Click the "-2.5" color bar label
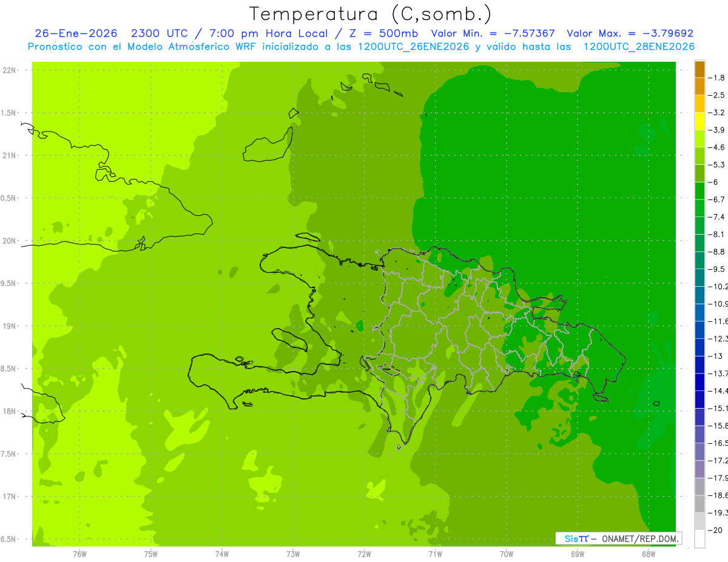 tap(718, 95)
